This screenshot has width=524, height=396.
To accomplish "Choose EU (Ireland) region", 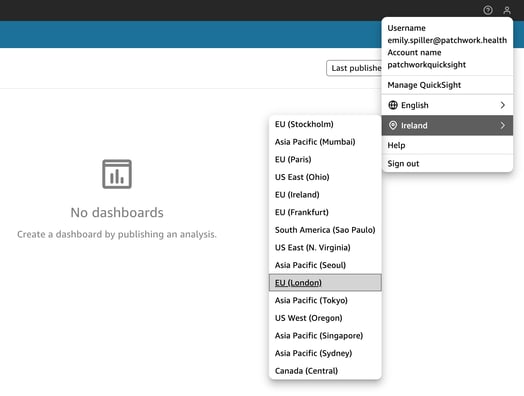I will click(325, 195).
